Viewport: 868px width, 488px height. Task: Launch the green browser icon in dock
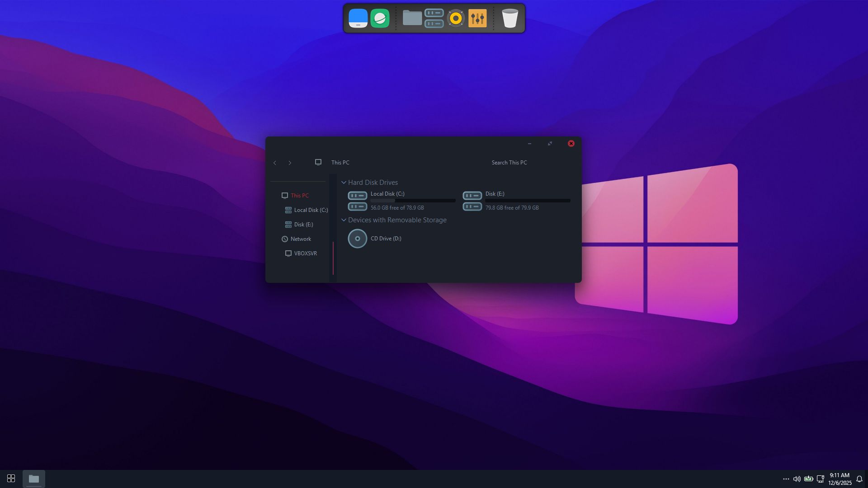pos(380,19)
